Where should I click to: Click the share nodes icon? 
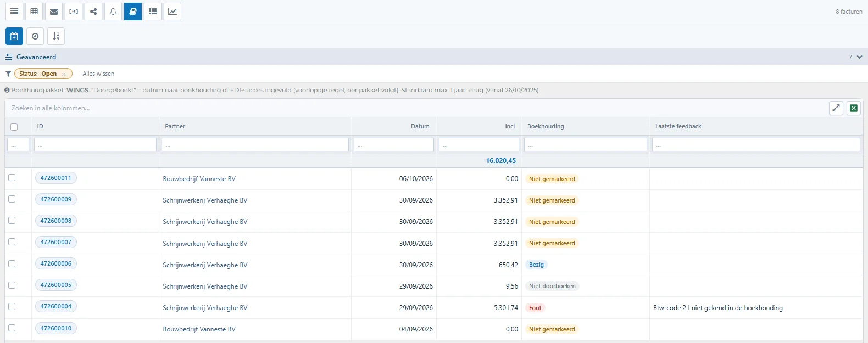tap(93, 12)
